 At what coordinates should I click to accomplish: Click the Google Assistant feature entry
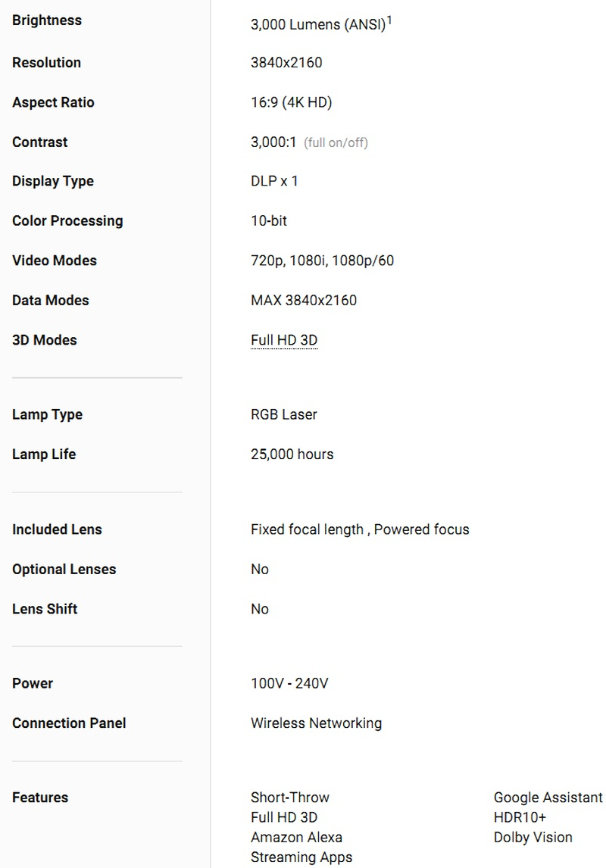point(548,798)
